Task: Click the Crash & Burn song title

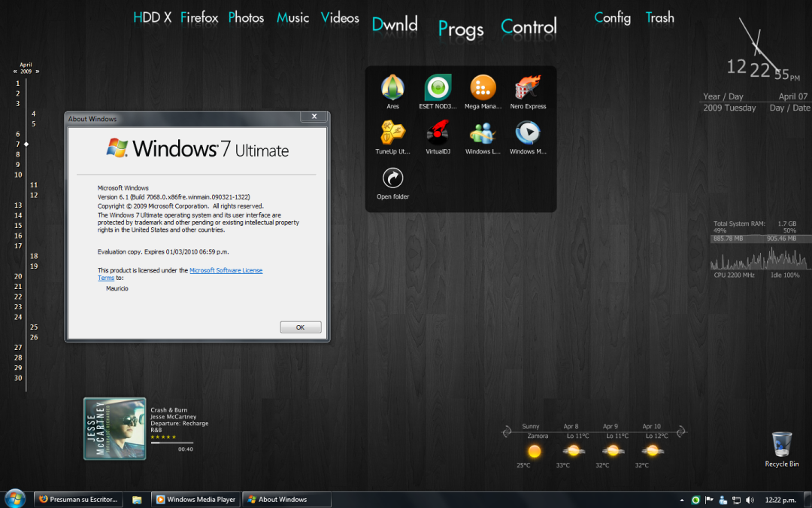Action: coord(169,410)
